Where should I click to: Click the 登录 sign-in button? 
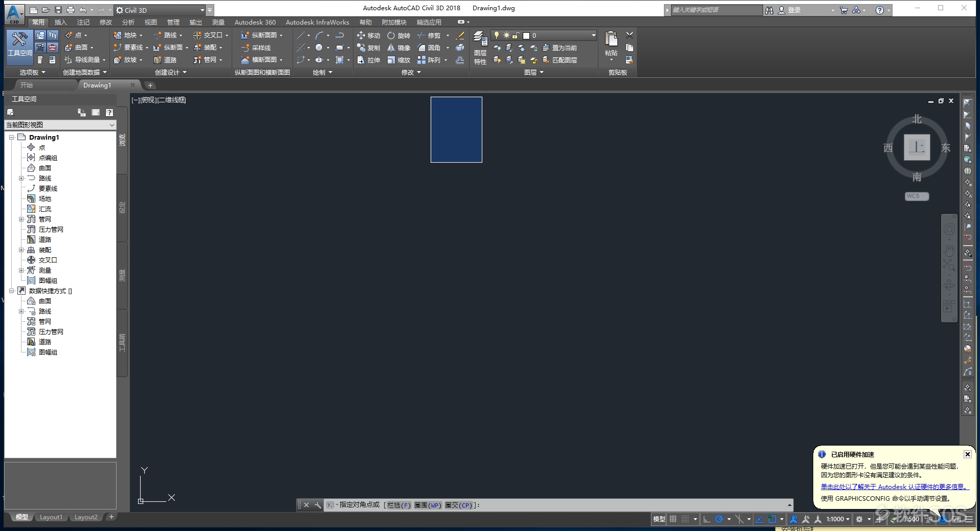[x=789, y=10]
